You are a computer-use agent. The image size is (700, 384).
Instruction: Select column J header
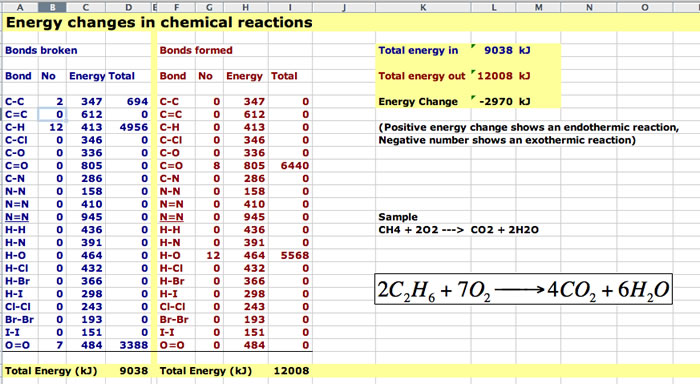click(x=344, y=7)
